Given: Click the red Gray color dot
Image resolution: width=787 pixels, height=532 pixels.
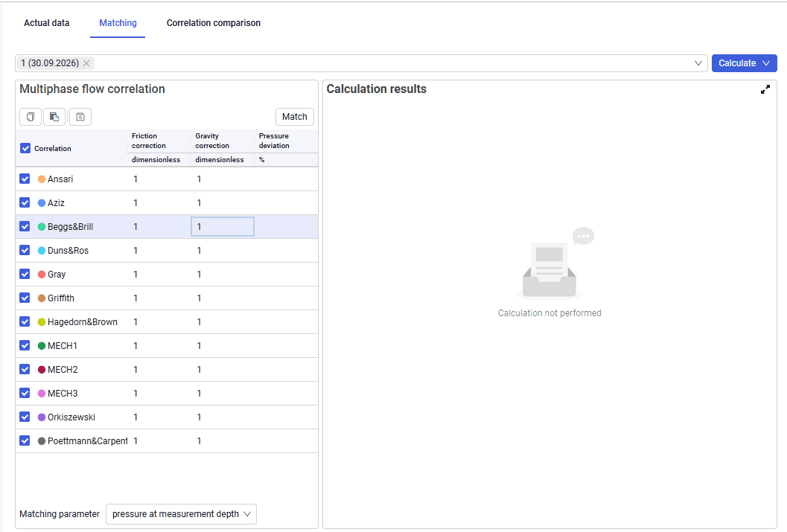Looking at the screenshot, I should pos(42,275).
